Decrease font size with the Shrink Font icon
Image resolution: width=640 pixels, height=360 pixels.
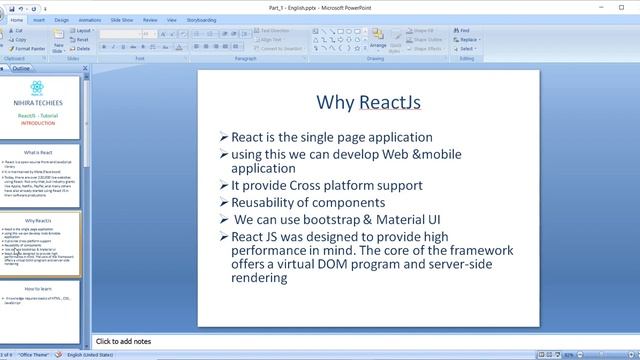coord(173,34)
